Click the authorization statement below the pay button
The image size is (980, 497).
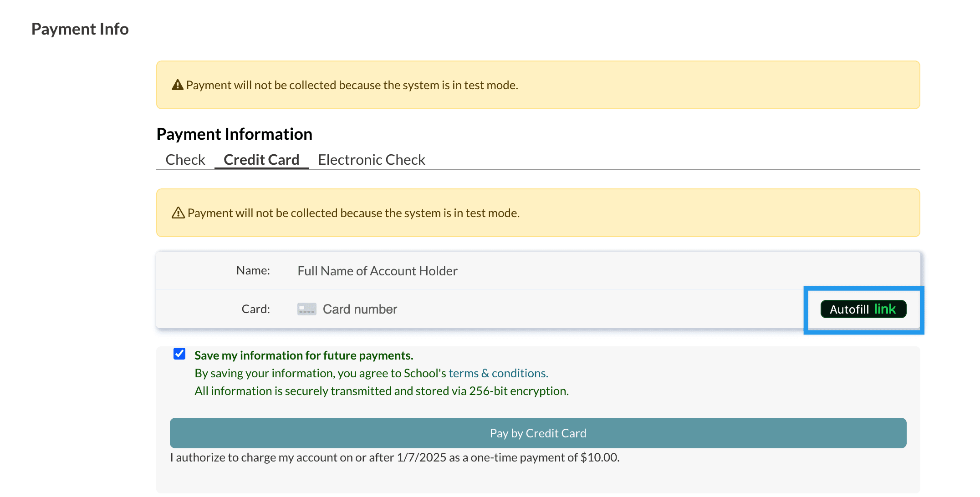point(395,457)
